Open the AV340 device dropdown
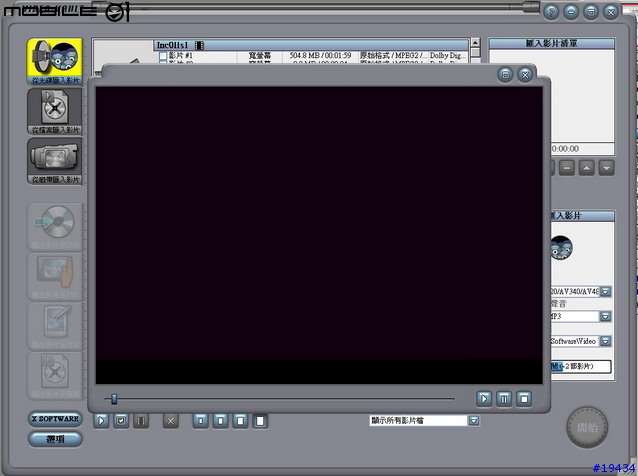The image size is (638, 476). [605, 292]
